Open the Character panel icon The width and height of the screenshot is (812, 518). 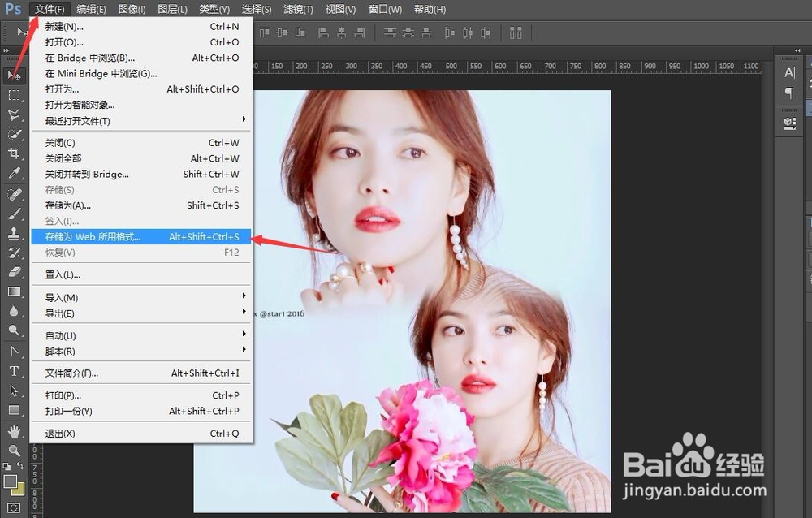[789, 73]
